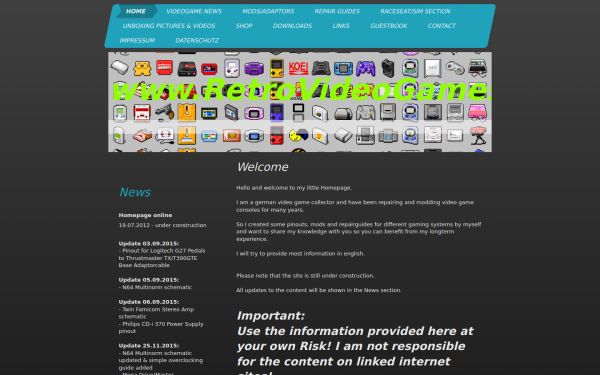Open RACESEAT/SIM SECTION menu entry
Viewport: 600px width, 375px height.
pyautogui.click(x=416, y=11)
